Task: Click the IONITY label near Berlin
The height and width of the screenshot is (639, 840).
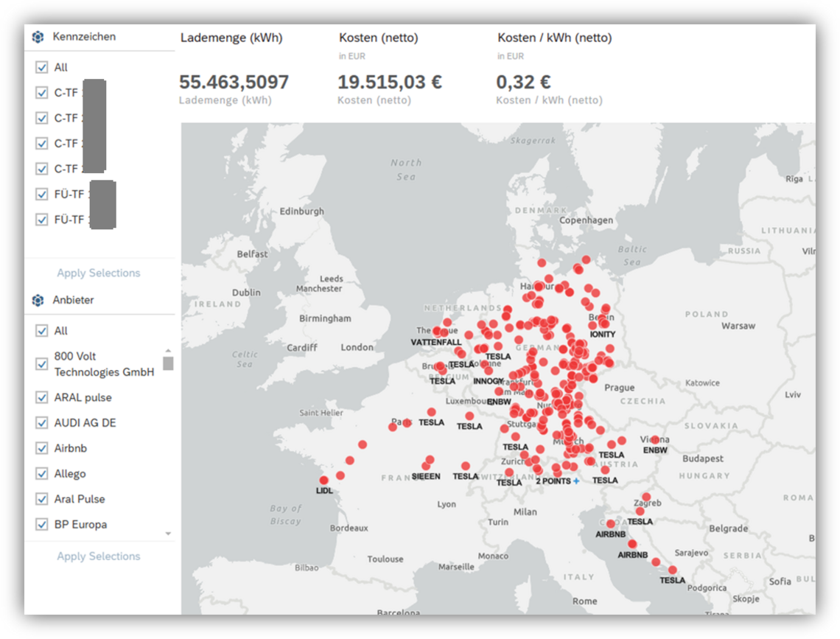Action: (x=603, y=334)
